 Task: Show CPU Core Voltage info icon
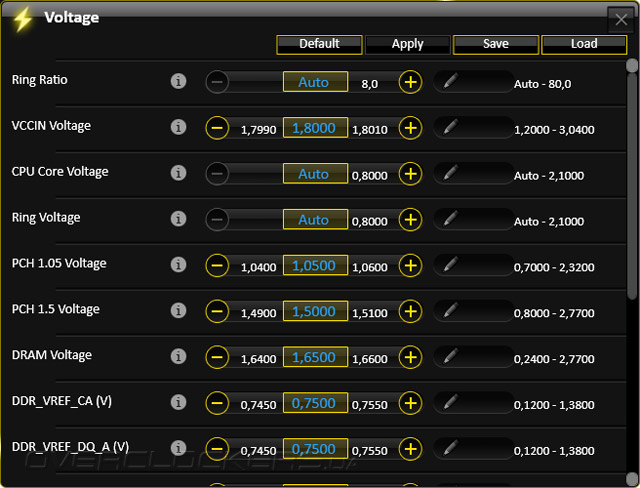click(178, 173)
